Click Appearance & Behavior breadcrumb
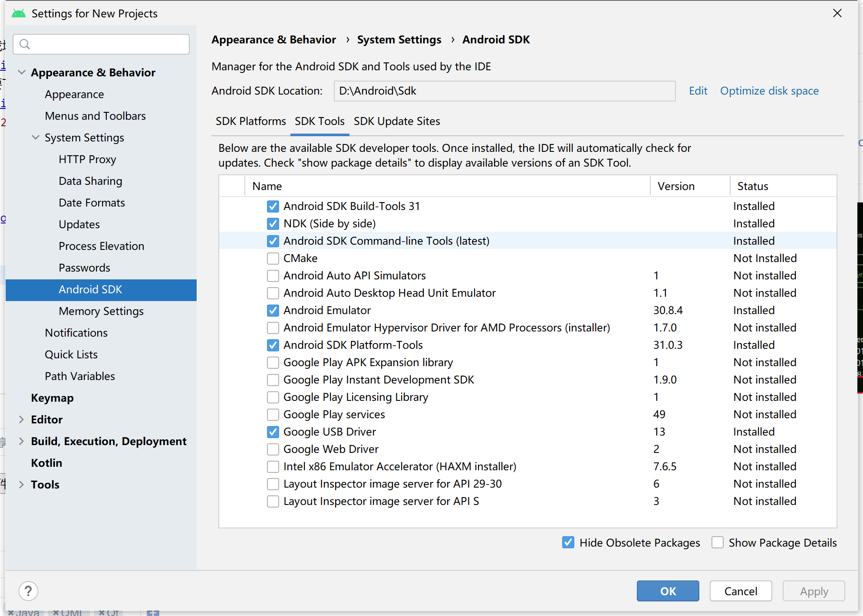 tap(273, 39)
